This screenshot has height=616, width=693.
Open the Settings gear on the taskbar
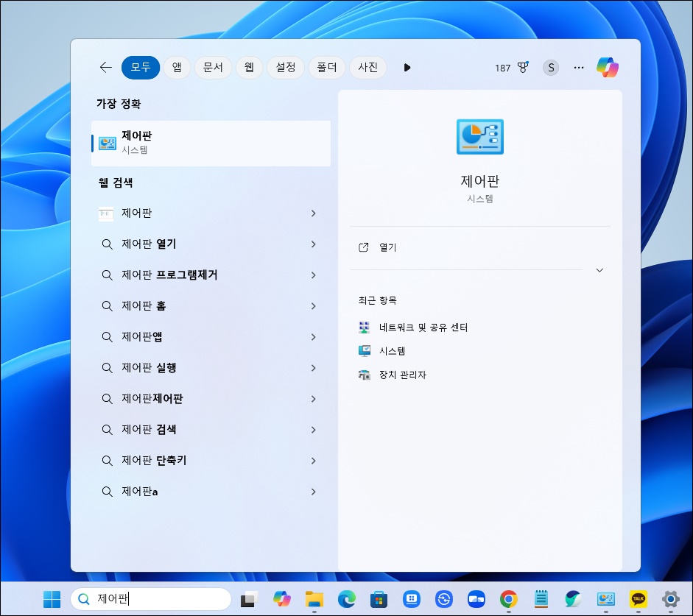tap(669, 599)
